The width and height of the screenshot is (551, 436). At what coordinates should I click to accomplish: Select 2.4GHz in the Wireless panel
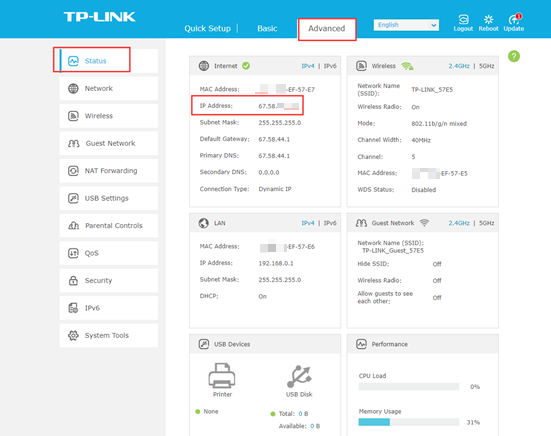click(x=459, y=66)
